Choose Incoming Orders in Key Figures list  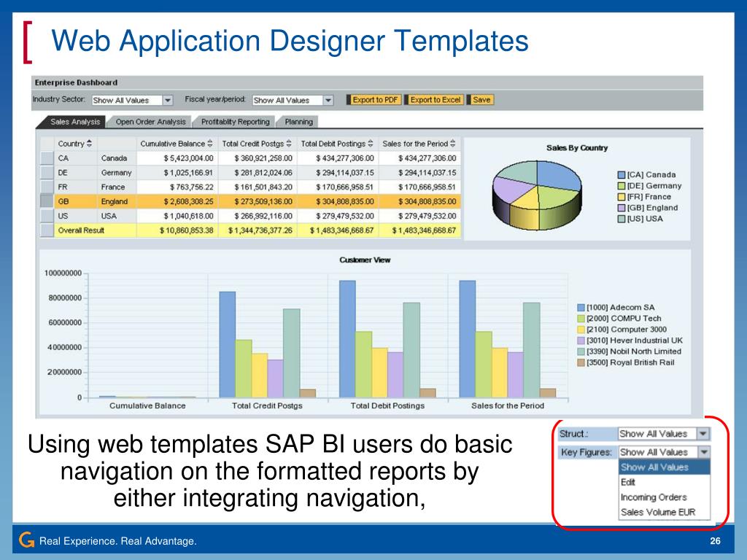tap(664, 497)
